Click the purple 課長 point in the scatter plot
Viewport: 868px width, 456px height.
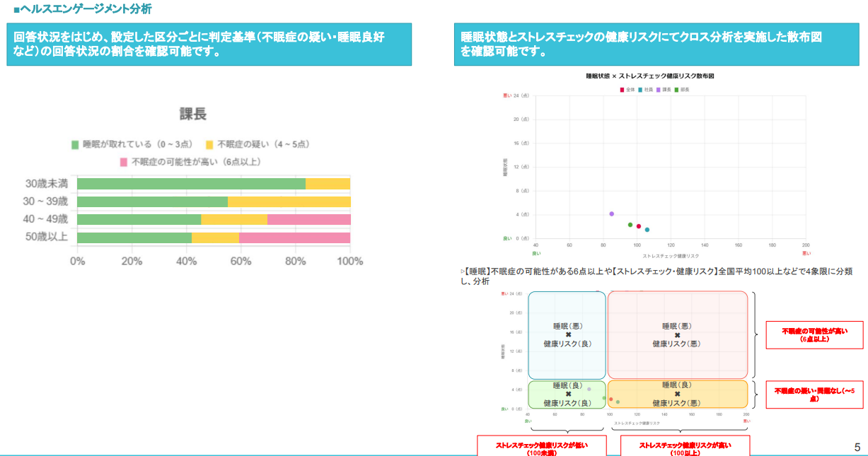611,214
